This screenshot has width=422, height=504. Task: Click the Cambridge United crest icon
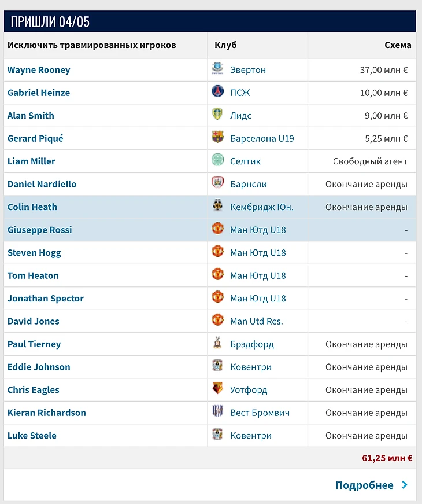pos(217,207)
